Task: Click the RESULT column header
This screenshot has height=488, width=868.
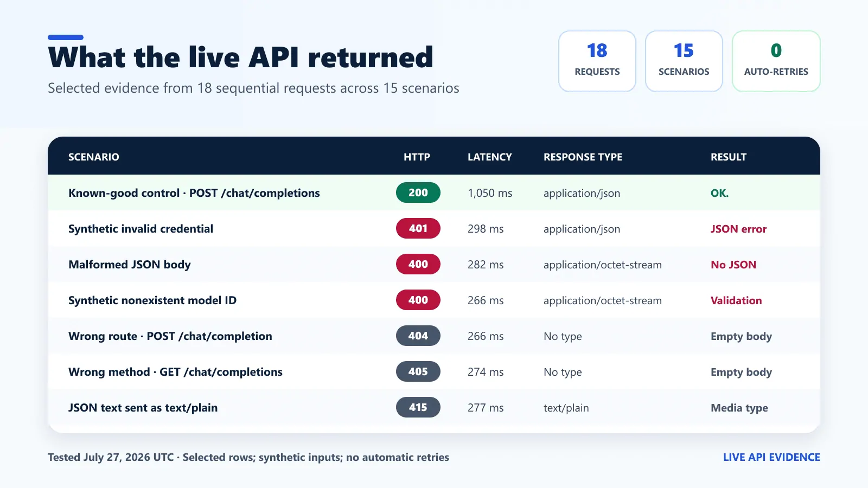Action: [729, 157]
